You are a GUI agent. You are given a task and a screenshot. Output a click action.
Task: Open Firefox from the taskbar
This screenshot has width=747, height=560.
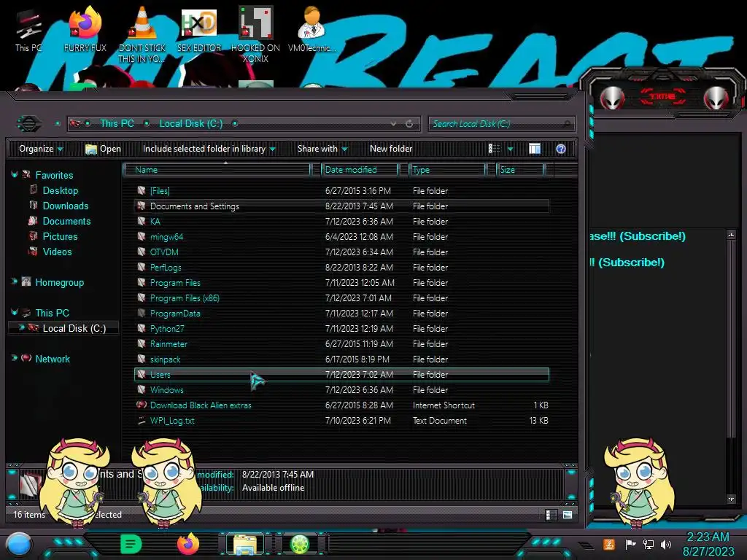(188, 544)
